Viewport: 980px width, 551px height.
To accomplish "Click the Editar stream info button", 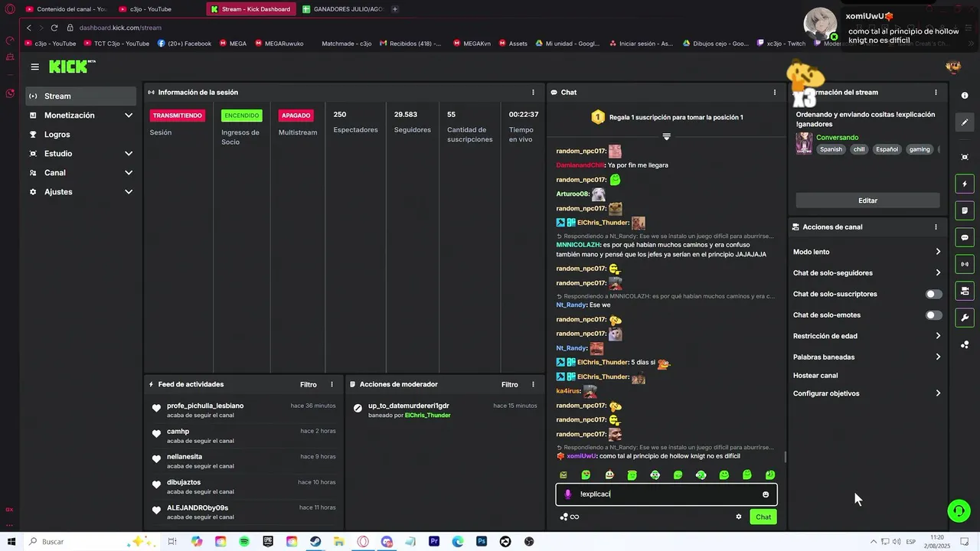I will click(867, 201).
